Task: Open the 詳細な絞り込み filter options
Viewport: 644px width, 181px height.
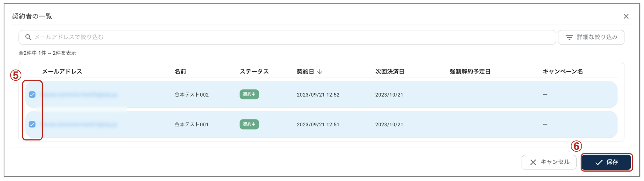Action: point(591,37)
